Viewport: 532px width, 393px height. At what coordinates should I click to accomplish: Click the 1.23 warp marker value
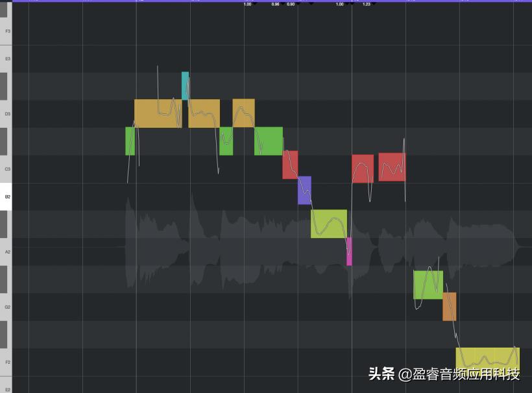367,5
